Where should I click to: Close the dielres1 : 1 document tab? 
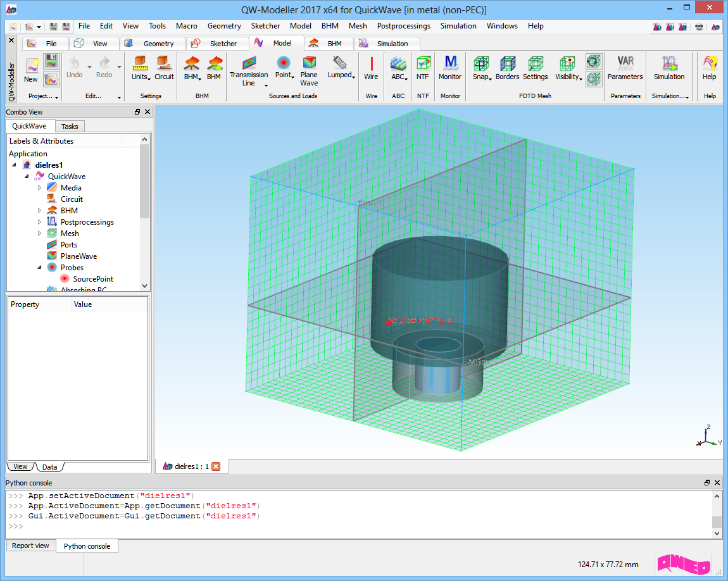(216, 466)
